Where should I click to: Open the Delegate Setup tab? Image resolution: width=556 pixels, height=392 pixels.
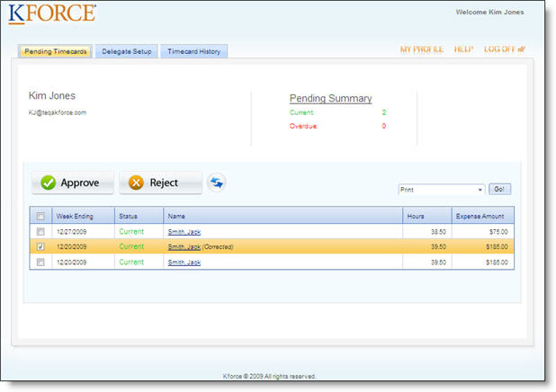click(x=127, y=51)
